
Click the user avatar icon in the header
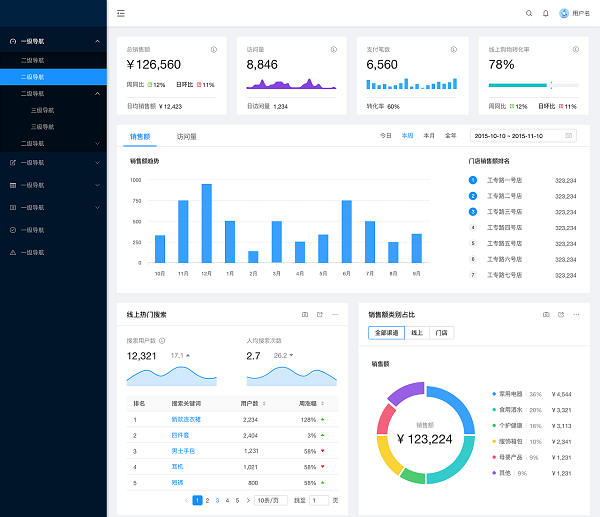(563, 13)
